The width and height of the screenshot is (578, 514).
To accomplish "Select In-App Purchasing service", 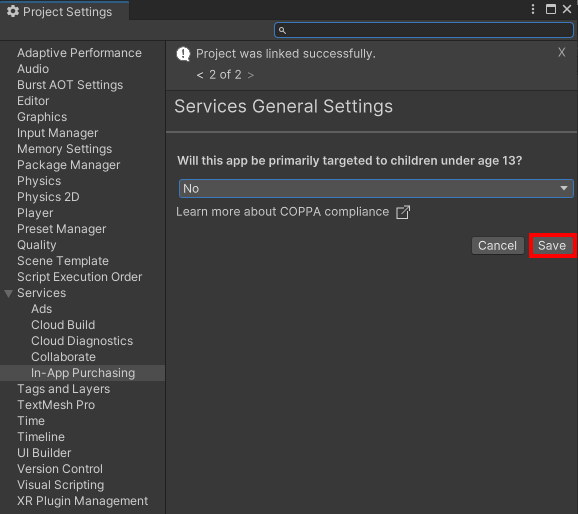I will (82, 373).
